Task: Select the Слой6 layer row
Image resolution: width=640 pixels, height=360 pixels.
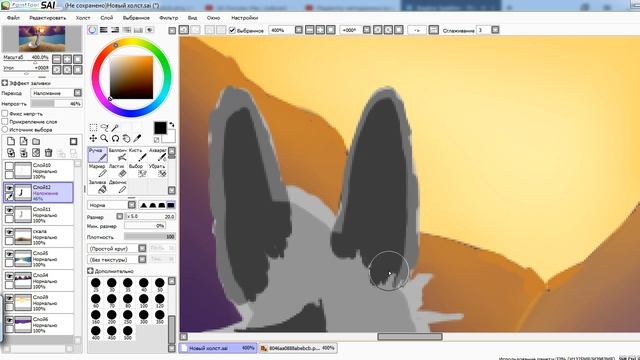Action: (38, 325)
